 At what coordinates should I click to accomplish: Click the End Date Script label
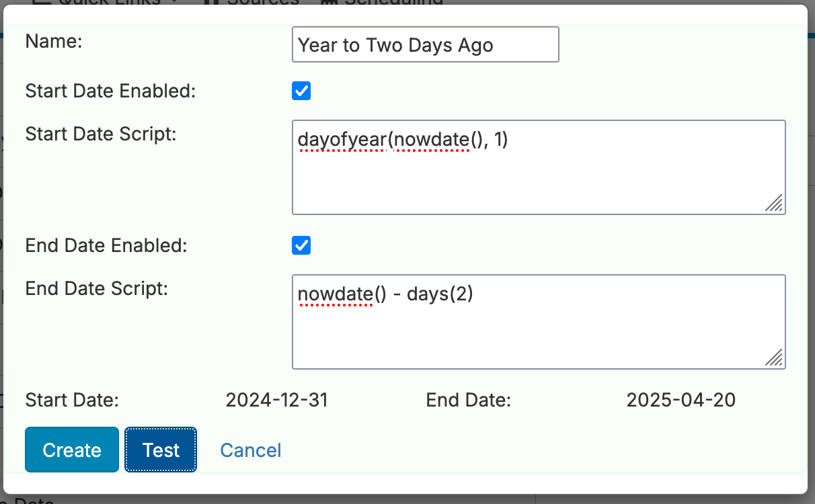(x=96, y=288)
